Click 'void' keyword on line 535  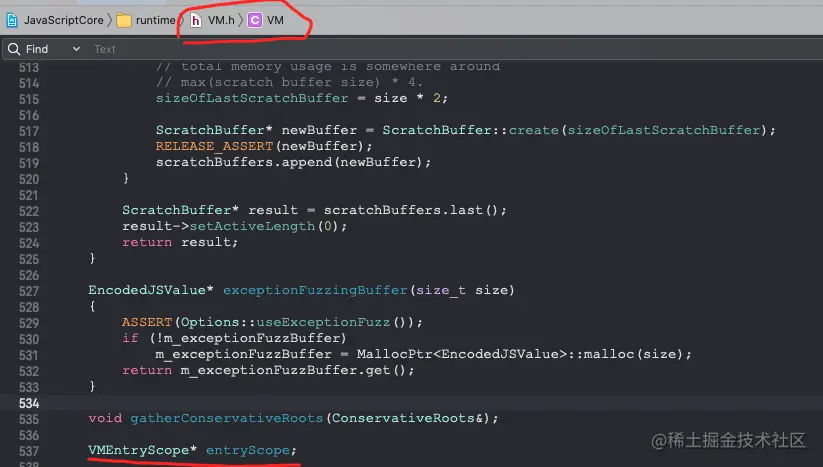pyautogui.click(x=105, y=418)
